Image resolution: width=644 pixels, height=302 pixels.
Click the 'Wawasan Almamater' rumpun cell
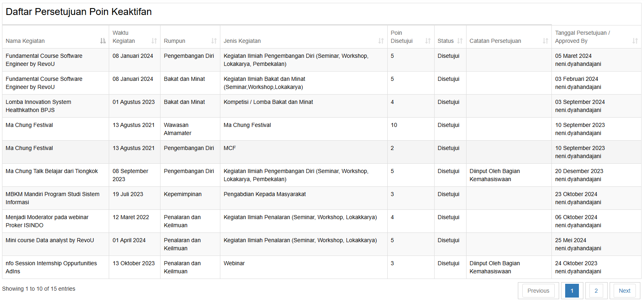click(190, 129)
